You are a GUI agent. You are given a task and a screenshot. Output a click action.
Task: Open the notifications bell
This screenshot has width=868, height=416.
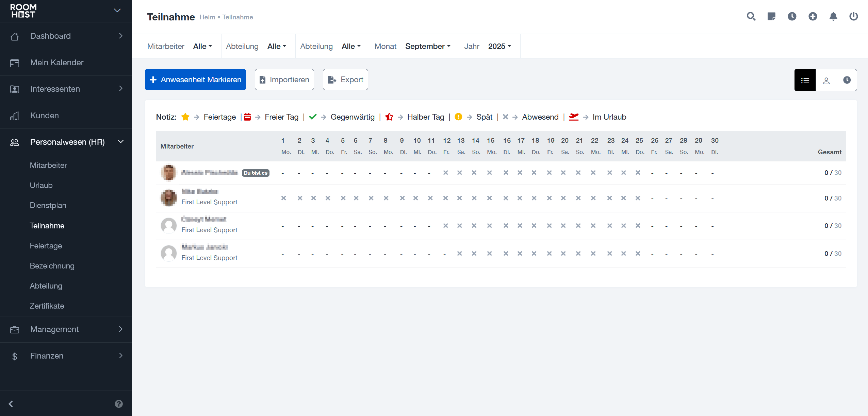(x=833, y=16)
